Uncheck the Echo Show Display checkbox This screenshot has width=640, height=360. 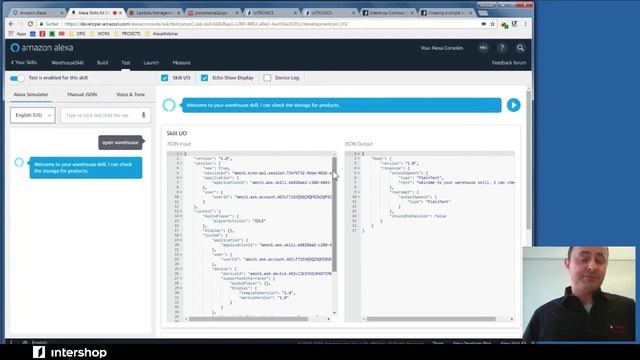(x=204, y=78)
